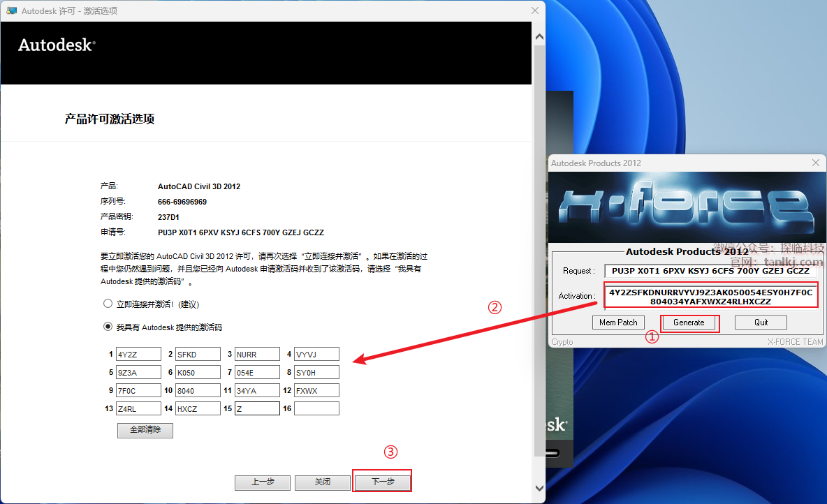Viewport: 827px width, 504px height.
Task: Click activation code field 9 containing 7F0C
Action: click(x=138, y=391)
